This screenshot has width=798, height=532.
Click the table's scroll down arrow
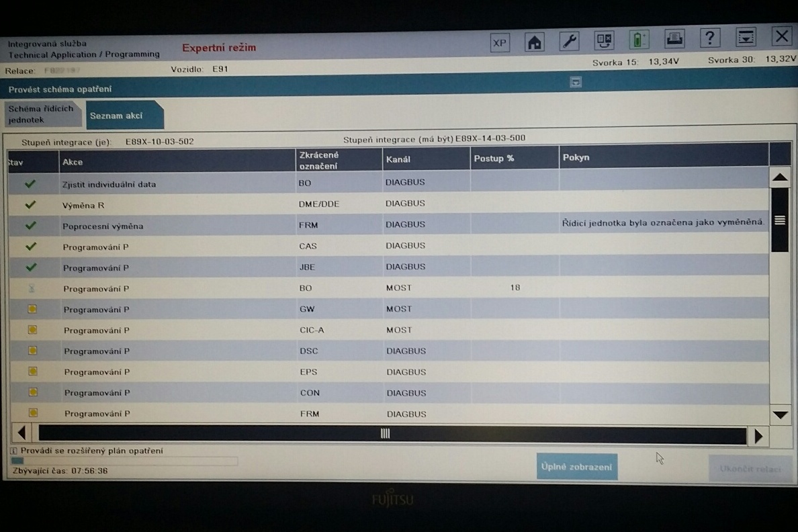click(780, 415)
